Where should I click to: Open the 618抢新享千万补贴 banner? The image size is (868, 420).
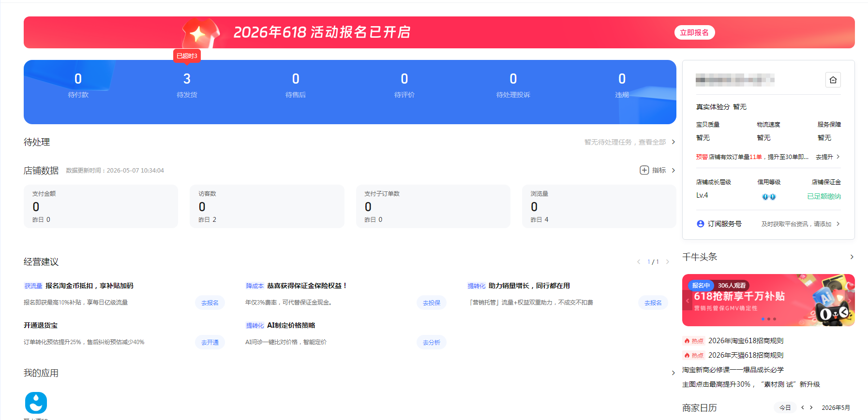tap(768, 300)
